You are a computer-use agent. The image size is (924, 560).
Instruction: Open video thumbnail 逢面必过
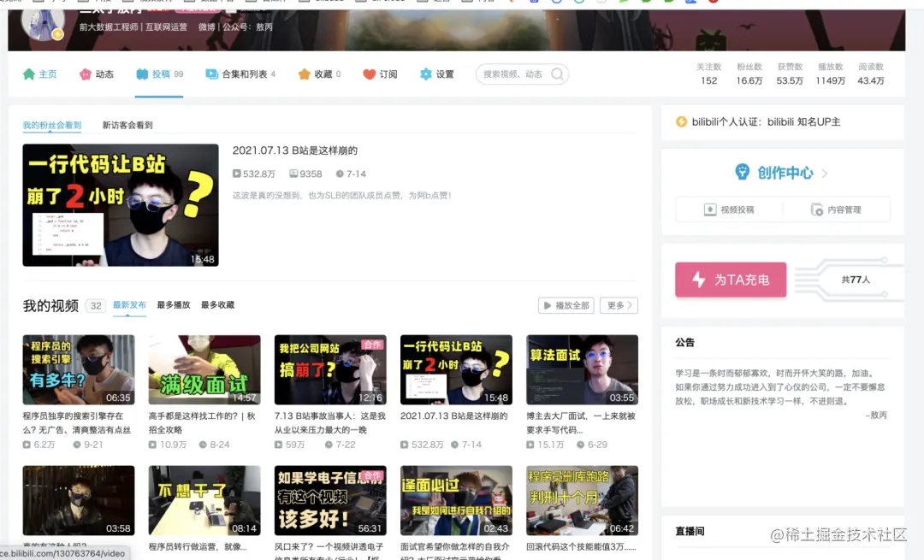(456, 500)
